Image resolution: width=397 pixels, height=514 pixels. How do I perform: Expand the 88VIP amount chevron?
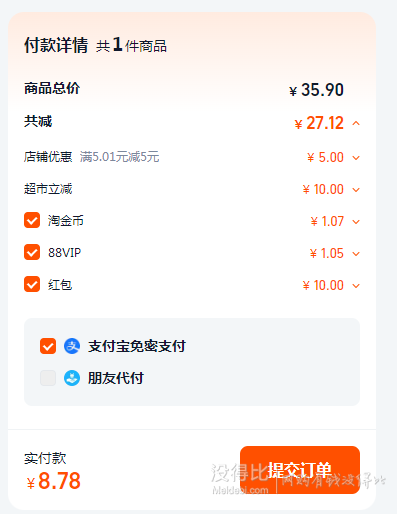356,254
